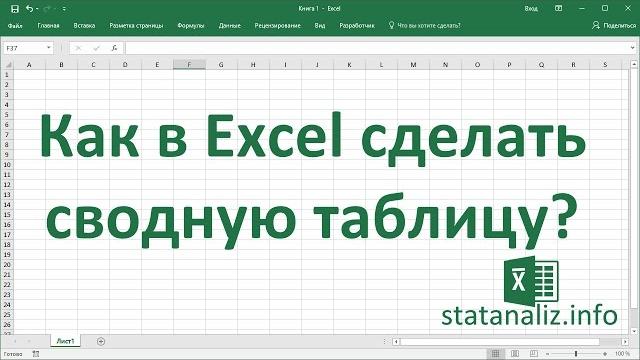Image resolution: width=640 pixels, height=360 pixels.
Task: Click the 'Что вы хотите сделать?' search box
Action: coord(424,26)
